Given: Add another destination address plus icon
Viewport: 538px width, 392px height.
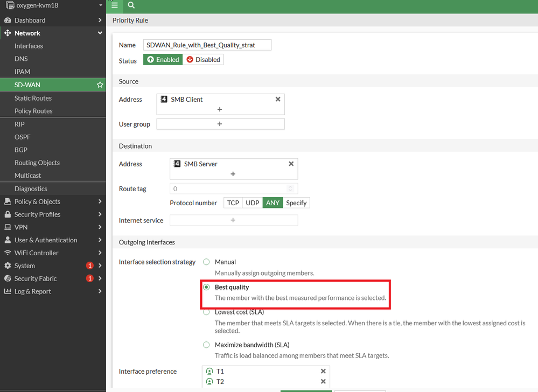Looking at the screenshot, I should tap(233, 174).
